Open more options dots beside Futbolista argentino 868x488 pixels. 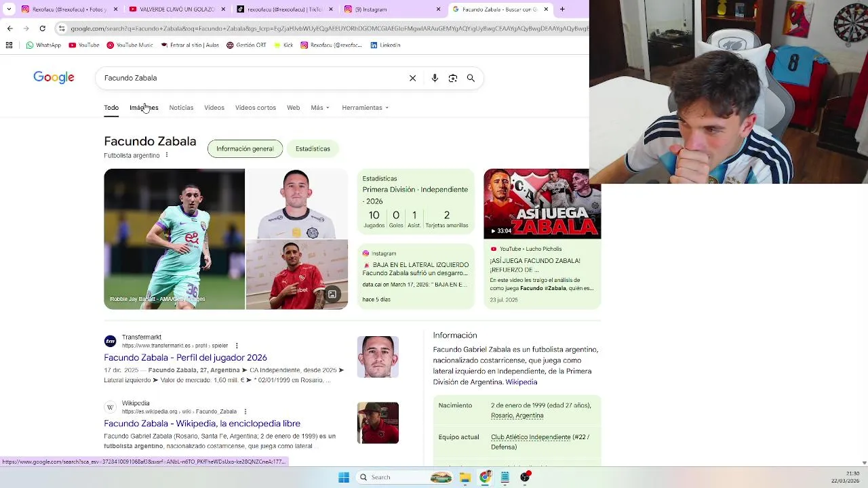(x=167, y=155)
